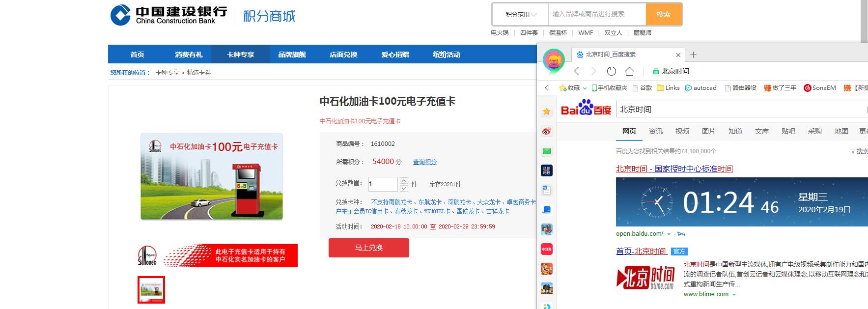Image resolution: width=868 pixels, height=309 pixels.
Task: Open the favorites star in sidebar
Action: (x=547, y=112)
